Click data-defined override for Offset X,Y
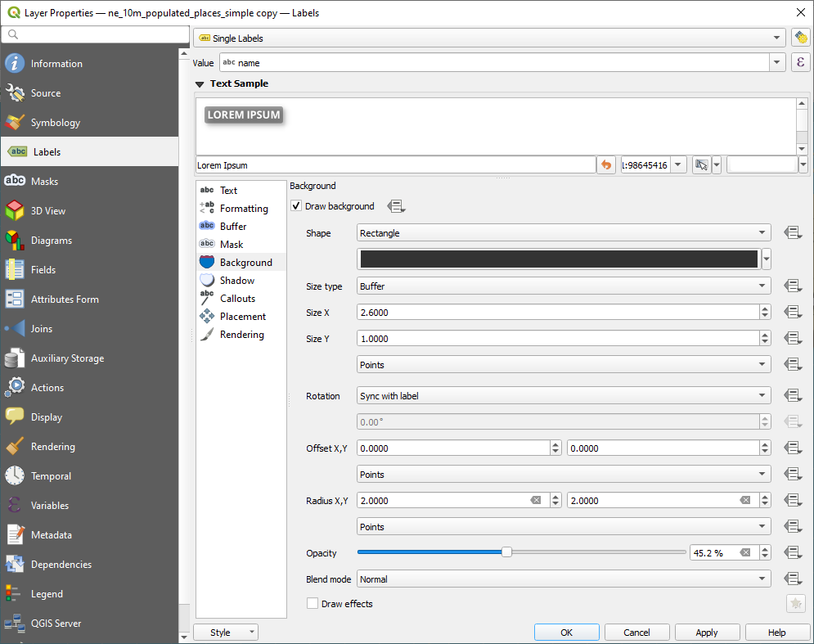 tap(792, 448)
